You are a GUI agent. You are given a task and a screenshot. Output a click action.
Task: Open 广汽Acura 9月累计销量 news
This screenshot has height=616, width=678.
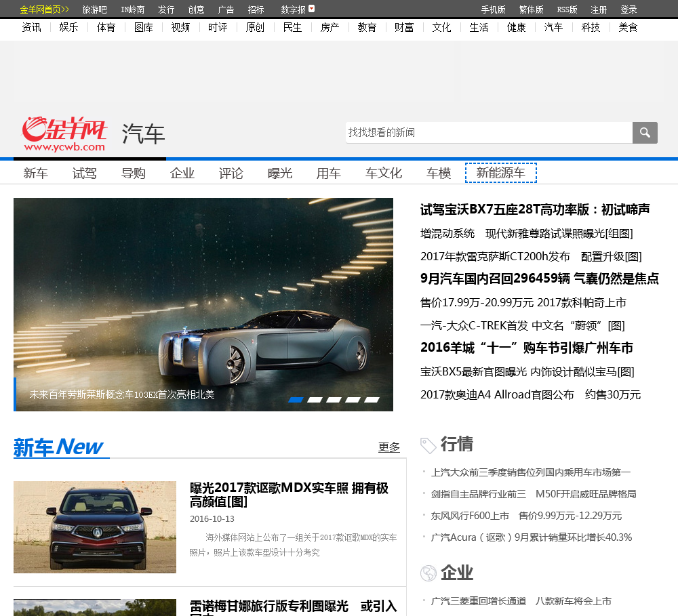(532, 537)
